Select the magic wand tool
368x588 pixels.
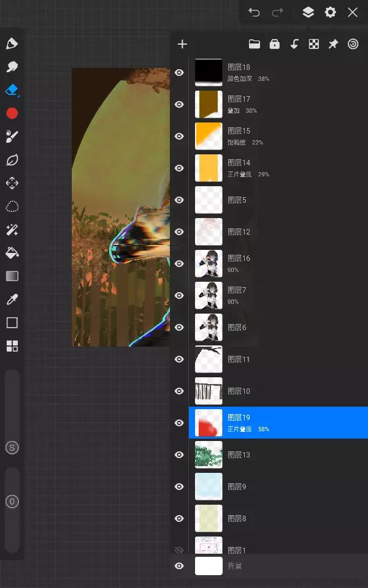point(12,230)
